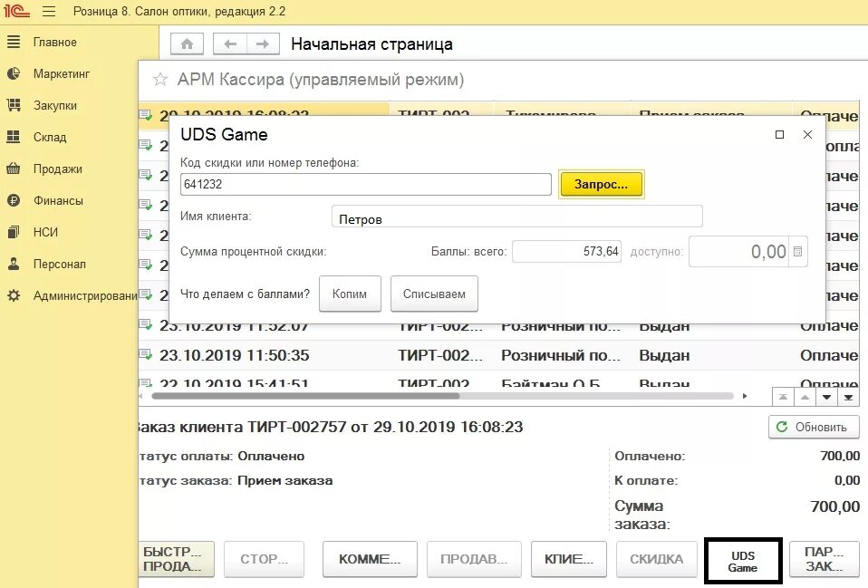Image resolution: width=868 pixels, height=588 pixels.
Task: Open the Персонал section
Action: [59, 265]
